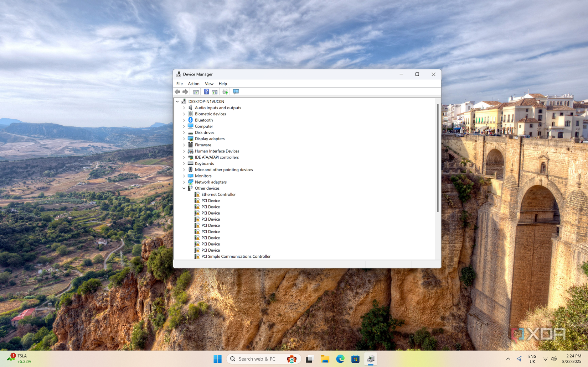Viewport: 588px width, 367px height.
Task: Select the Keyboards category
Action: pyautogui.click(x=204, y=163)
